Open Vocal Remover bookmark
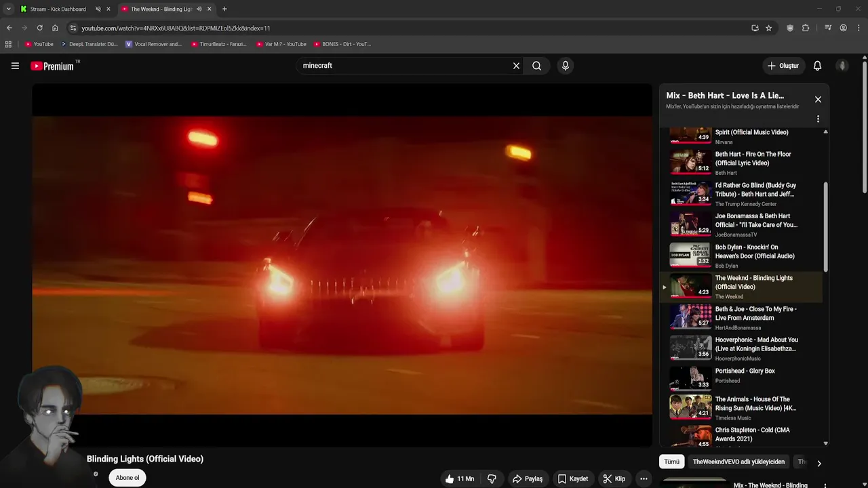This screenshot has height=488, width=868. [x=154, y=44]
